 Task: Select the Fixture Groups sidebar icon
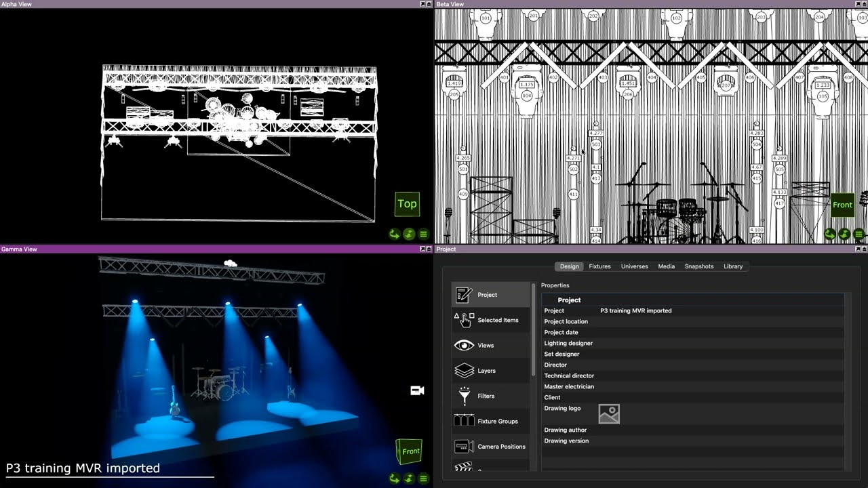464,421
